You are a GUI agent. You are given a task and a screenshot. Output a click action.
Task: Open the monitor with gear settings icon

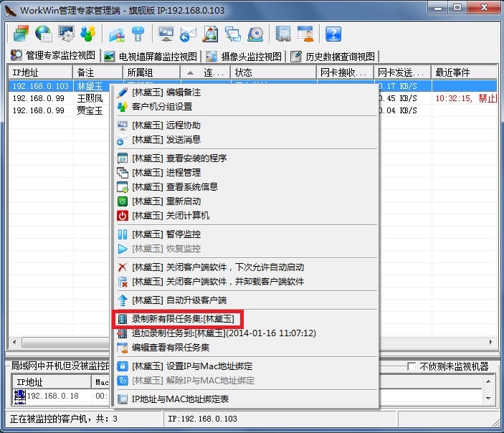pos(66,34)
